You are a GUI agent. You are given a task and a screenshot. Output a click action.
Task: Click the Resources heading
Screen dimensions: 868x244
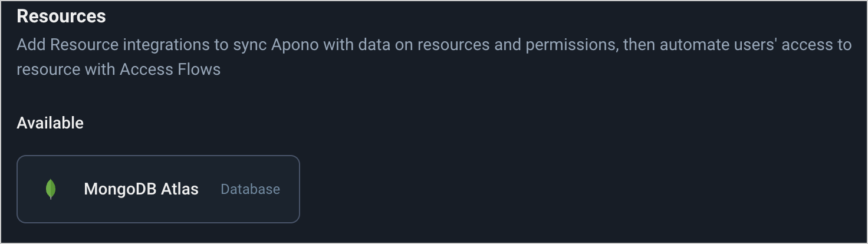click(x=61, y=17)
